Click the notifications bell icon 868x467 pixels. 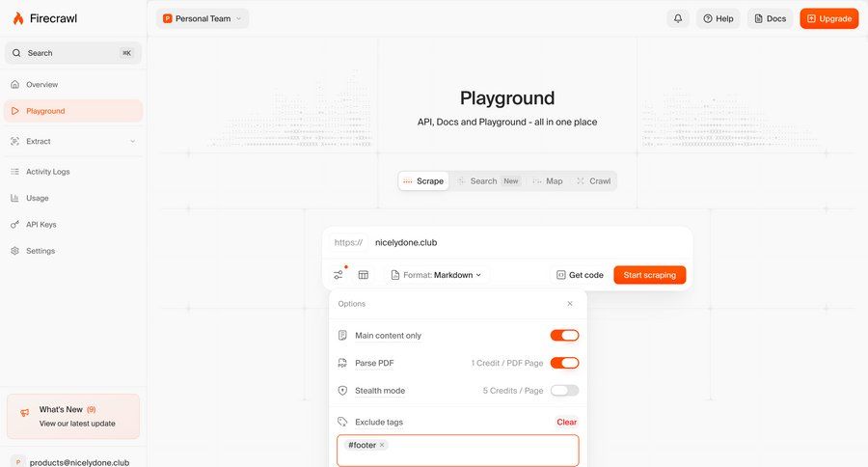[x=678, y=18]
